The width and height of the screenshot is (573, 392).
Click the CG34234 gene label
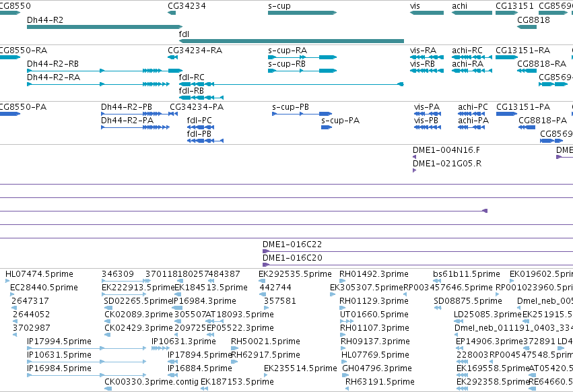[187, 6]
